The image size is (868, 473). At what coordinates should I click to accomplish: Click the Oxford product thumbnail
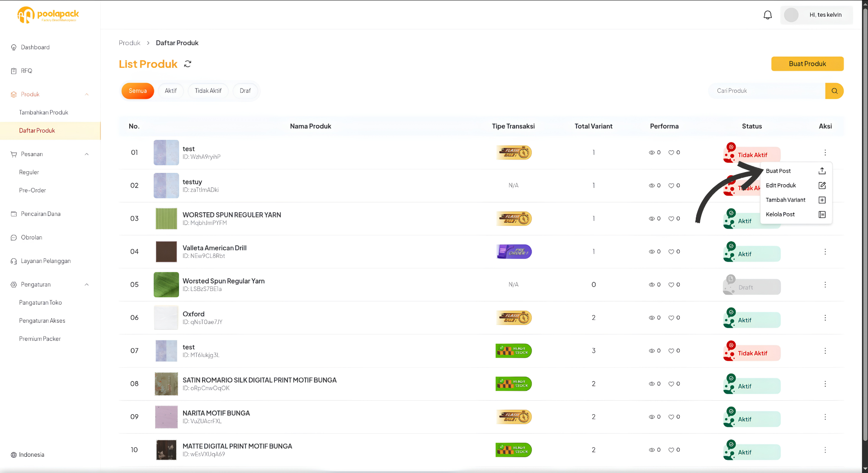166,318
